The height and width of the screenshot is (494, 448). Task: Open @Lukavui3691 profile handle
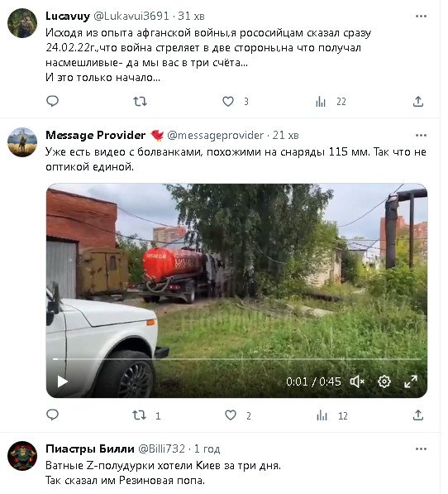[x=131, y=16]
